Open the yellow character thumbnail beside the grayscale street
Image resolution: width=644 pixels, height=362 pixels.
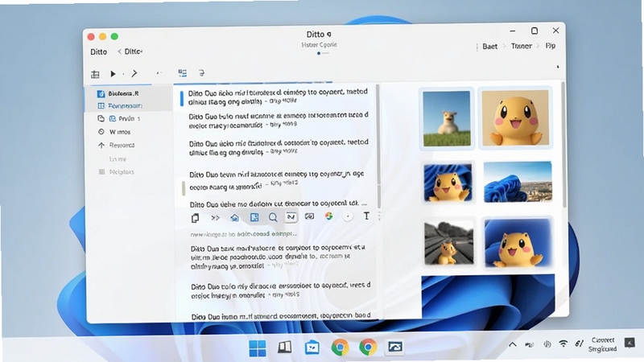[x=518, y=243]
